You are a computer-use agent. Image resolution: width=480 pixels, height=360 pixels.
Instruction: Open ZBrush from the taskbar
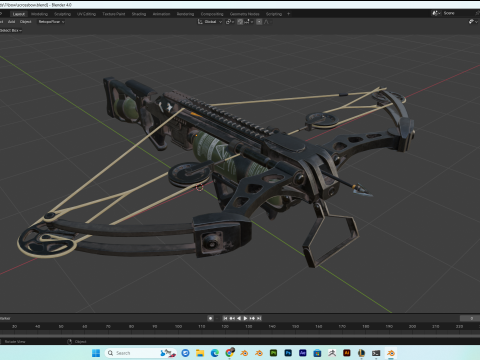[332, 353]
